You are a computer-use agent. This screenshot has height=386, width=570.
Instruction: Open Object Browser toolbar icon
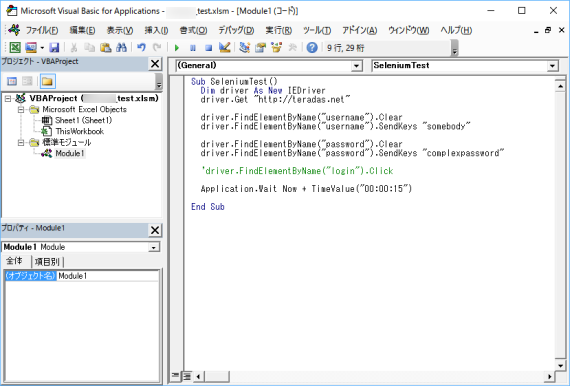tap(276, 48)
